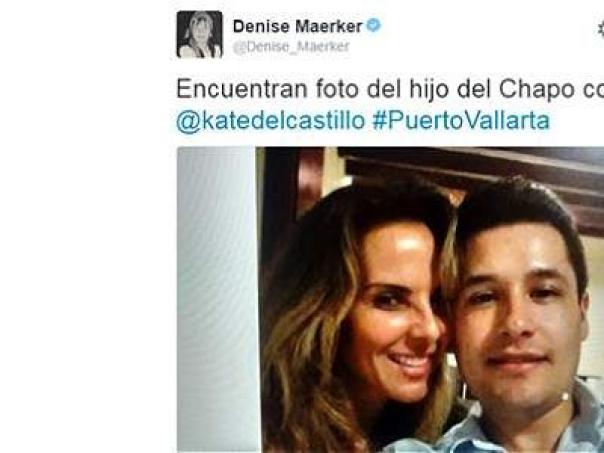This screenshot has width=604, height=453.
Task: Click the gray strip left of photo
Action: pos(217,300)
